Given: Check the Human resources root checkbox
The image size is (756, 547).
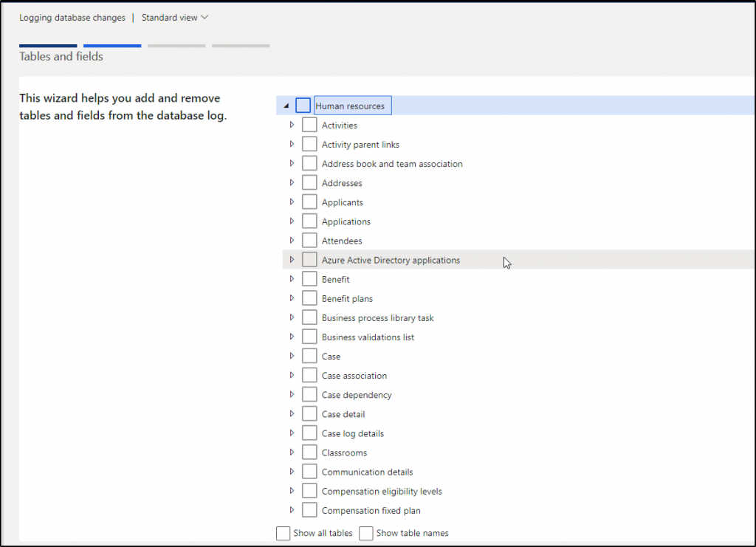Looking at the screenshot, I should (x=303, y=105).
